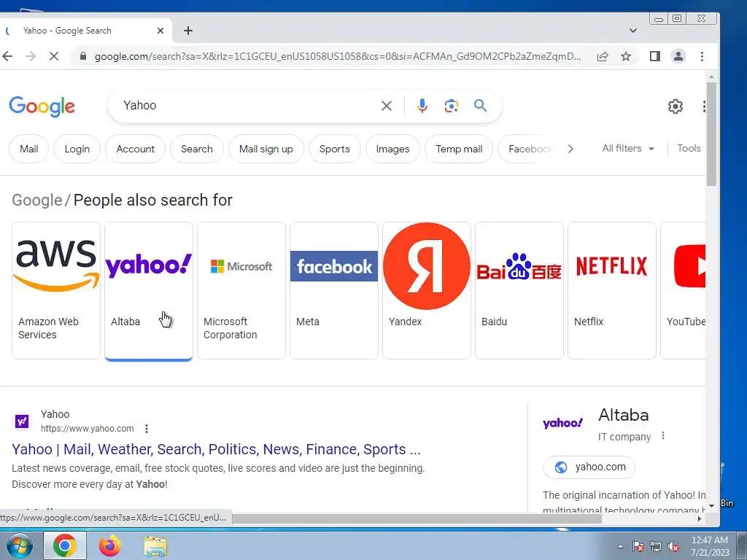
Task: Click the blue magnifier search button
Action: coord(480,105)
